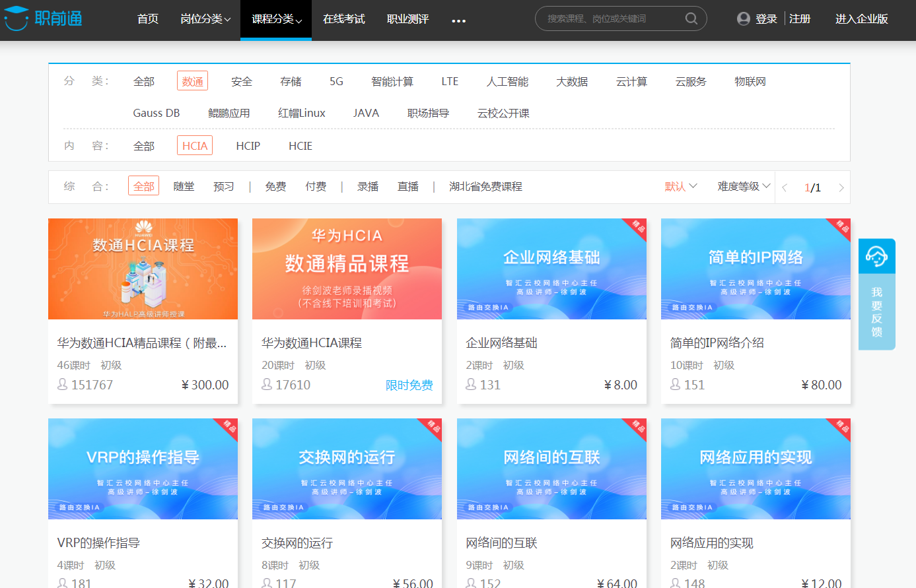Open the VRP的操作指导 course thumbnail
Image resolution: width=916 pixels, height=588 pixels.
pyautogui.click(x=143, y=469)
